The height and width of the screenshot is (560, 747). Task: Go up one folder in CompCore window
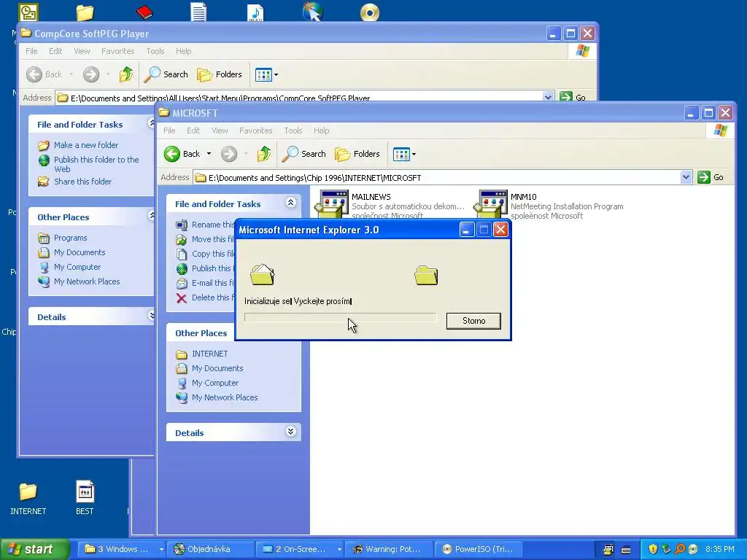(x=127, y=74)
